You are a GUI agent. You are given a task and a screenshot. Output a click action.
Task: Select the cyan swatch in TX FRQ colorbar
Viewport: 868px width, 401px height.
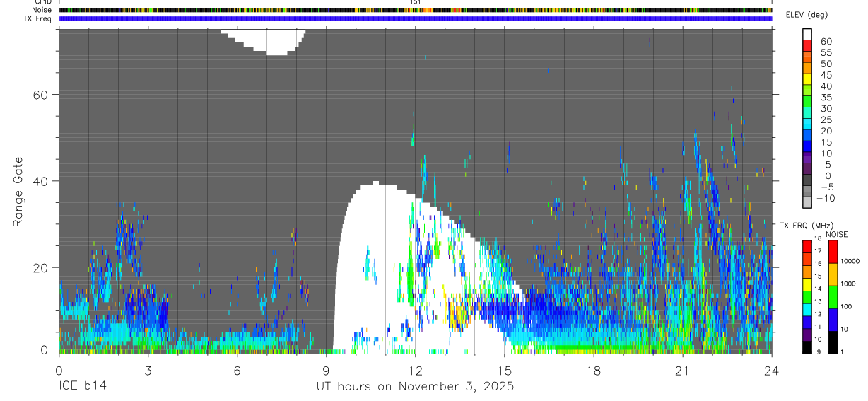pyautogui.click(x=807, y=310)
